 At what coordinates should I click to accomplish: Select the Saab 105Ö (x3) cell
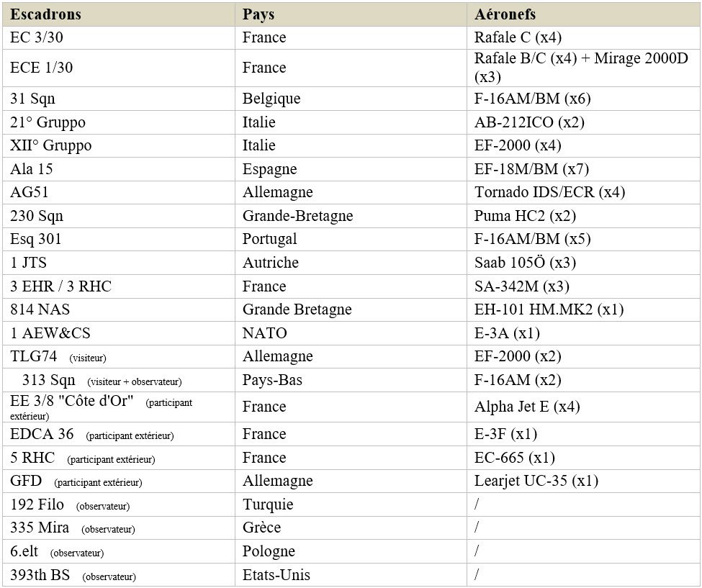point(583,263)
